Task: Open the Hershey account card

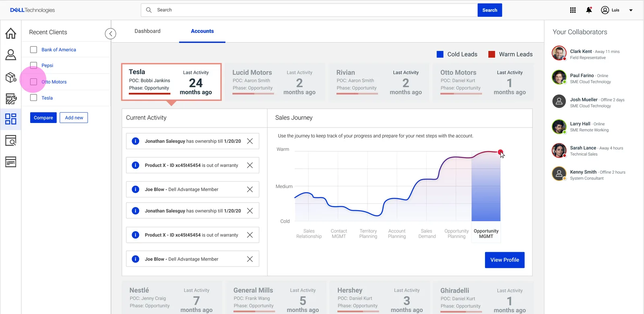Action: coord(380,298)
